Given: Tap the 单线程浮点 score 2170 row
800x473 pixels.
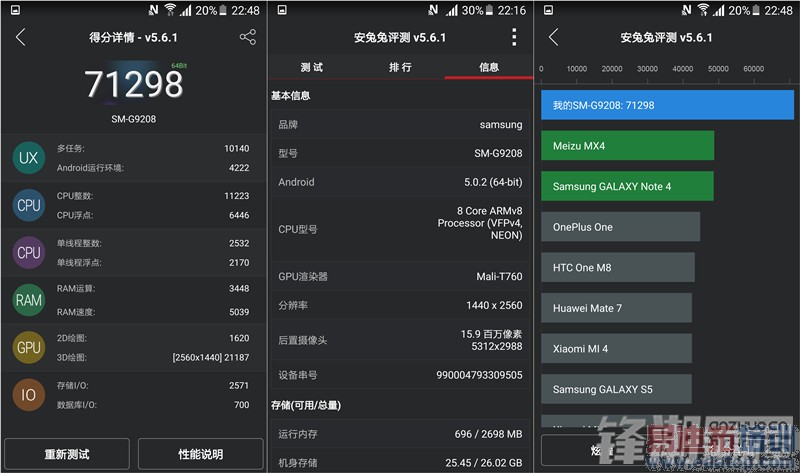Looking at the screenshot, I should point(153,263).
